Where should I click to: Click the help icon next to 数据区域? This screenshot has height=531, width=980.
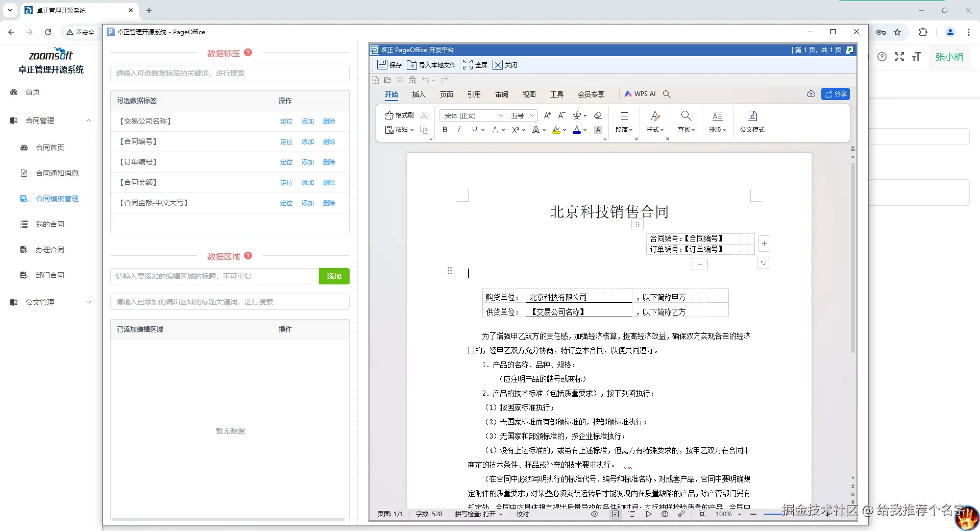pyautogui.click(x=248, y=256)
